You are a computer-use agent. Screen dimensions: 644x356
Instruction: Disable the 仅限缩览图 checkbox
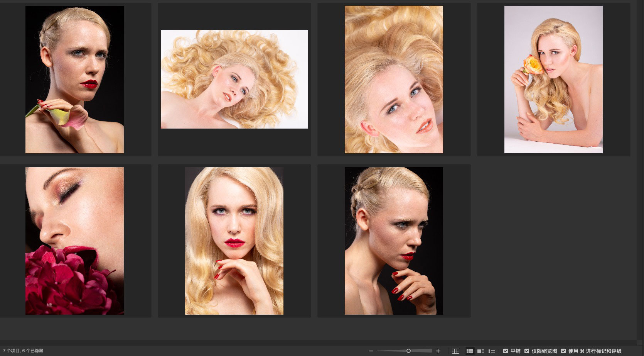[527, 351]
